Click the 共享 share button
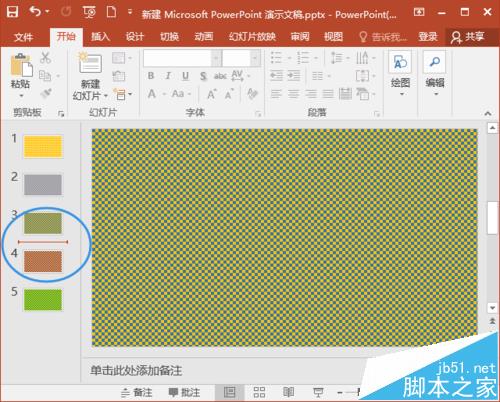Image resolution: width=500 pixels, height=402 pixels. coord(468,37)
